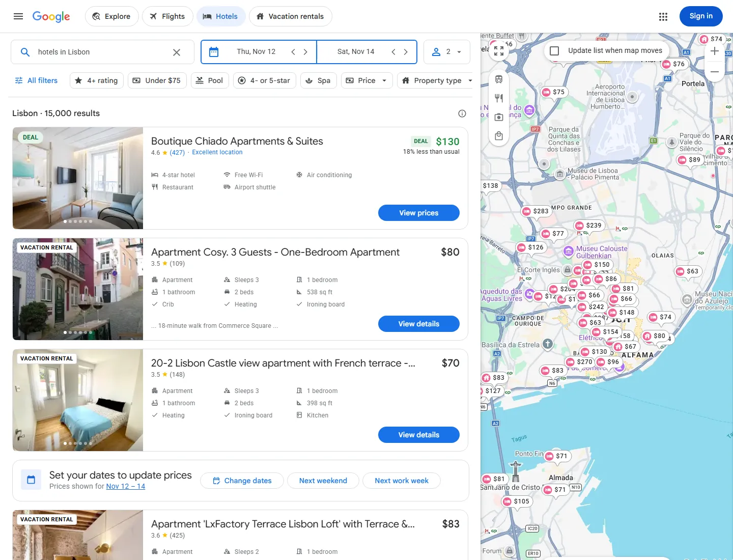Open Boutique Chiado Apartments photo thumbnail
The width and height of the screenshot is (733, 560).
tap(78, 178)
